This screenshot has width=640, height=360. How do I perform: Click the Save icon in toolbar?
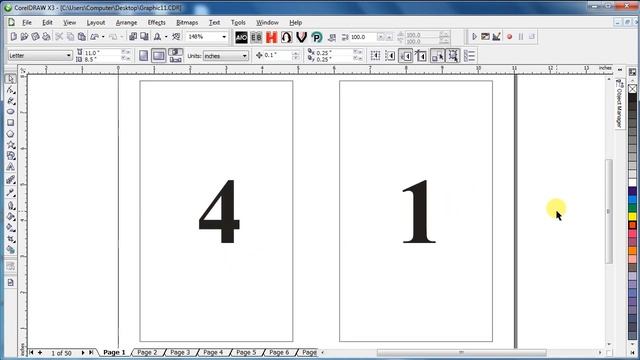tap(36, 37)
